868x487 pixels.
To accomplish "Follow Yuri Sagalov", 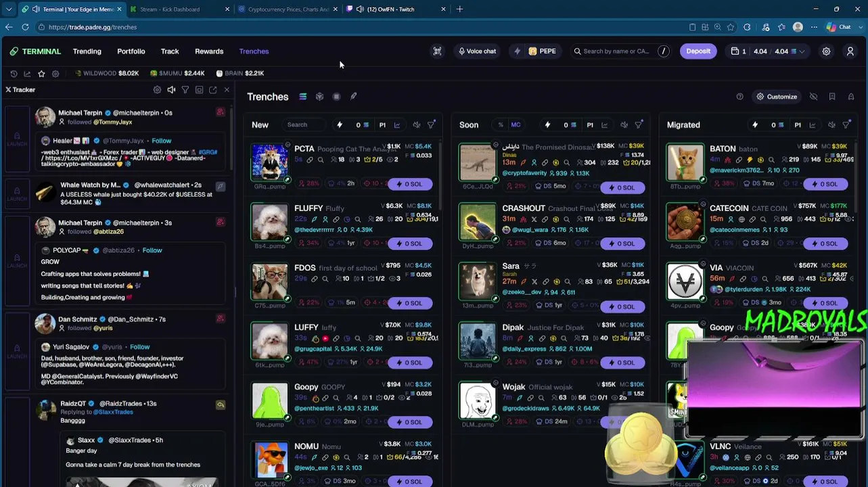I will (140, 347).
